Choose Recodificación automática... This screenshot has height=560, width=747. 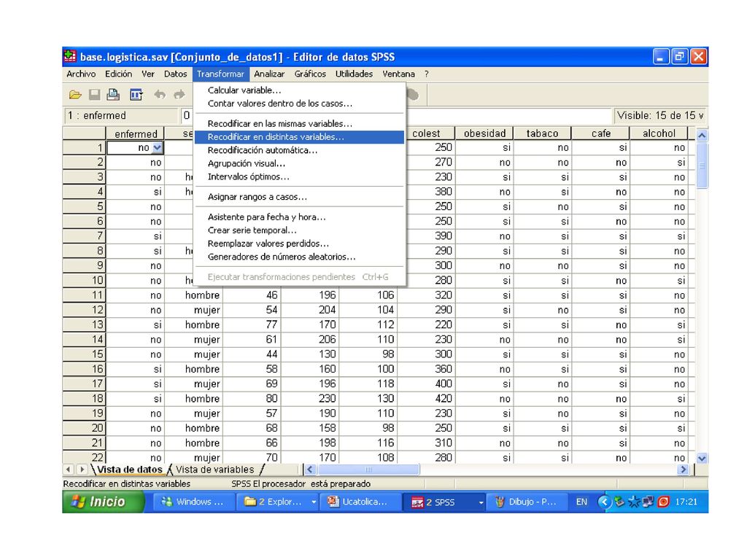300,150
